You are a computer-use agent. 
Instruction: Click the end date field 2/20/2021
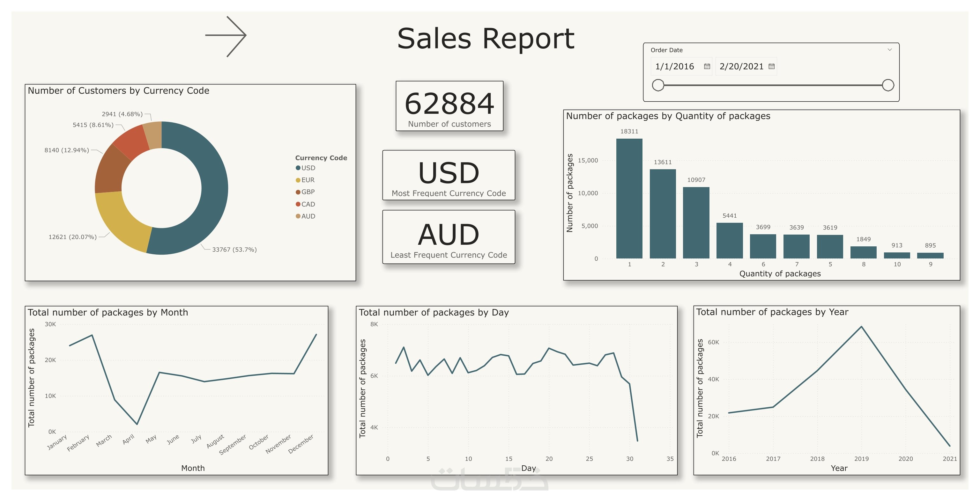click(741, 67)
